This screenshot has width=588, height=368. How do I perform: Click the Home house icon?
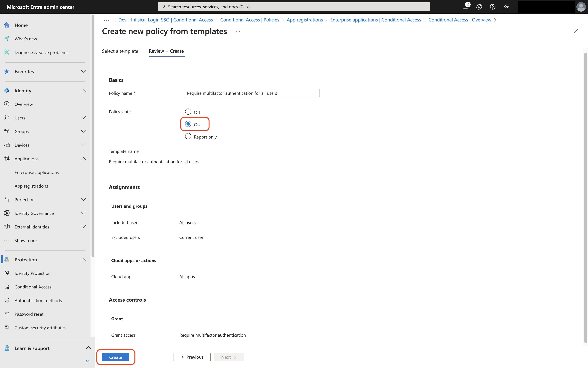pyautogui.click(x=7, y=25)
